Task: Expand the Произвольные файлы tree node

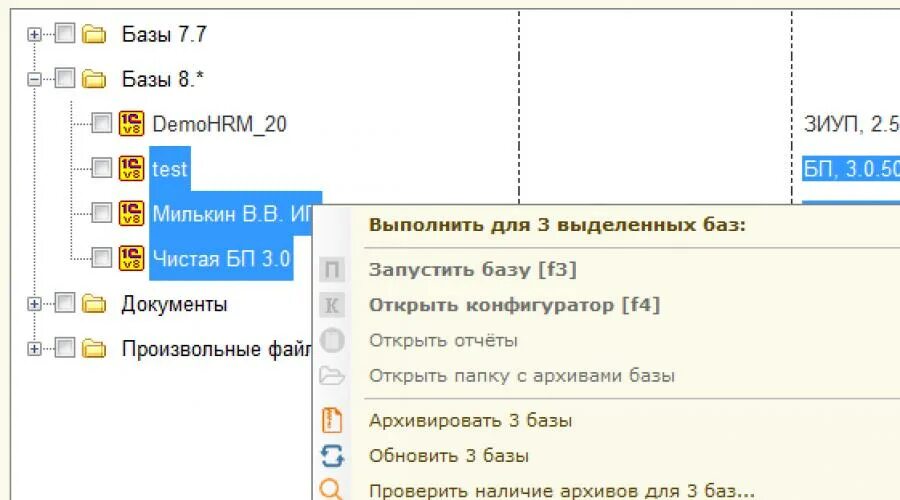Action: (34, 348)
